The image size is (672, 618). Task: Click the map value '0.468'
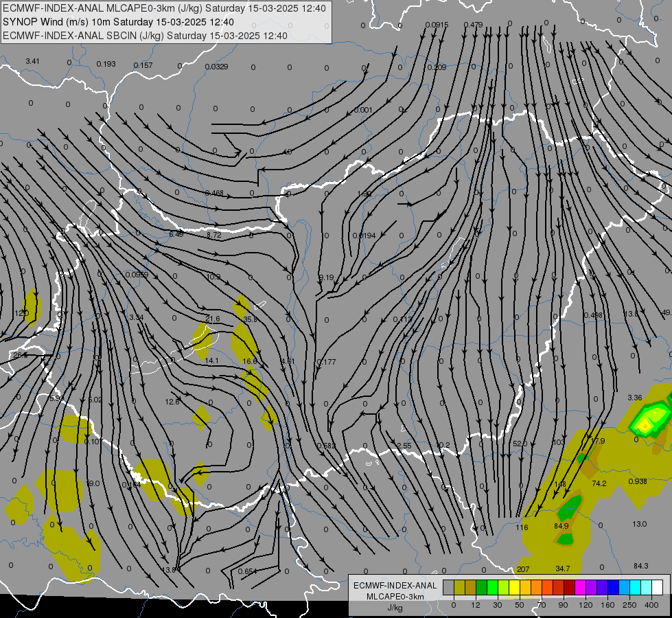tap(214, 193)
